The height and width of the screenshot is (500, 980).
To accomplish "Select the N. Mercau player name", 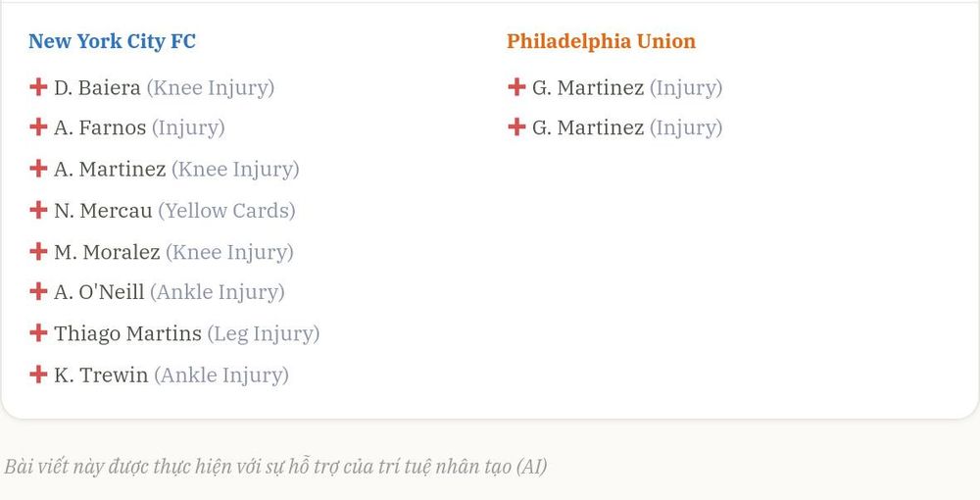I will click(103, 211).
